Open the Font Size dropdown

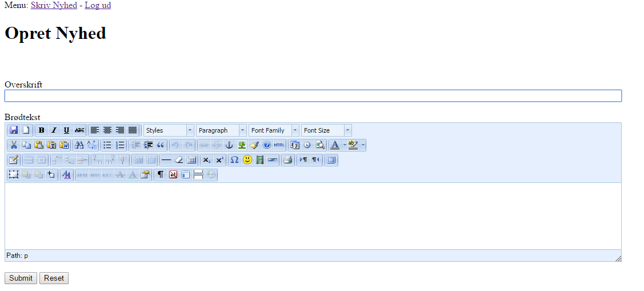click(x=326, y=130)
